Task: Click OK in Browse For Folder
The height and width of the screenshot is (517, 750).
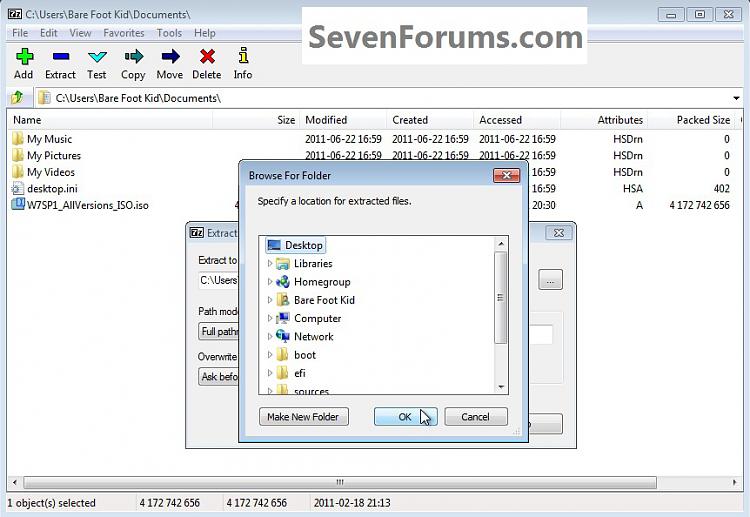Action: pyautogui.click(x=405, y=417)
